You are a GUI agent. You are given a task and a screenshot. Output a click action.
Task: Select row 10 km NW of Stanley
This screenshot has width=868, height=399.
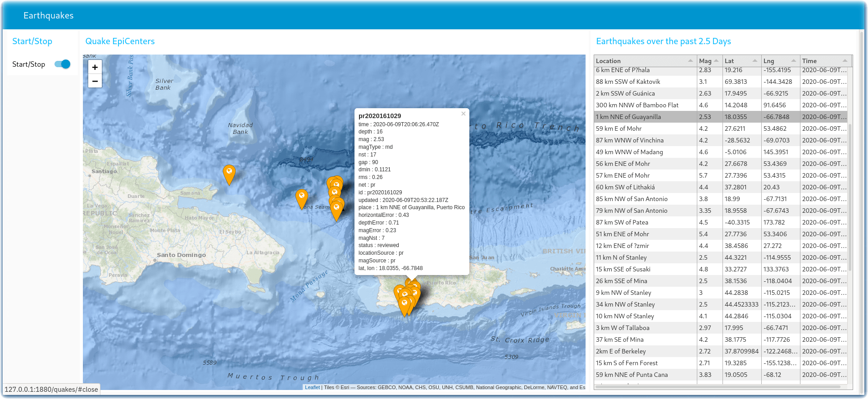[721, 316]
